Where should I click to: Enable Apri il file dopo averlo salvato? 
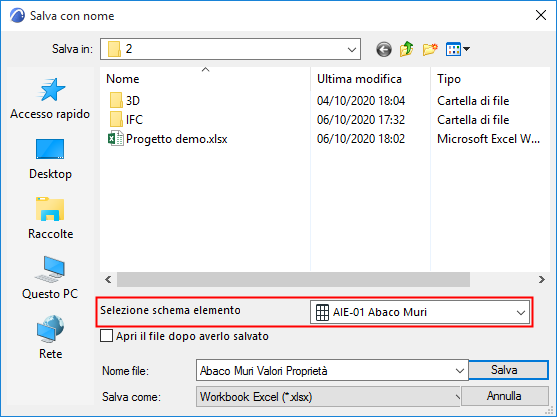(x=106, y=336)
